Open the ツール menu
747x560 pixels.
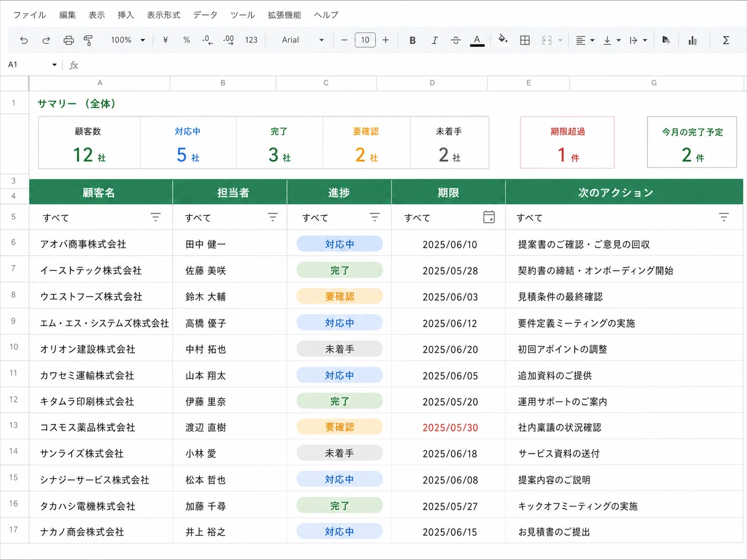click(x=242, y=14)
